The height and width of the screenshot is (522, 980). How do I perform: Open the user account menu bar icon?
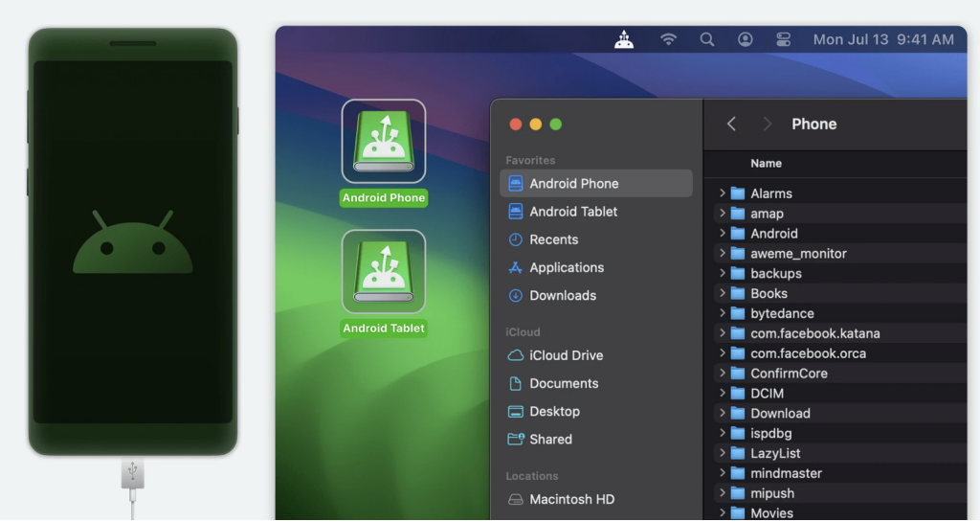click(745, 39)
